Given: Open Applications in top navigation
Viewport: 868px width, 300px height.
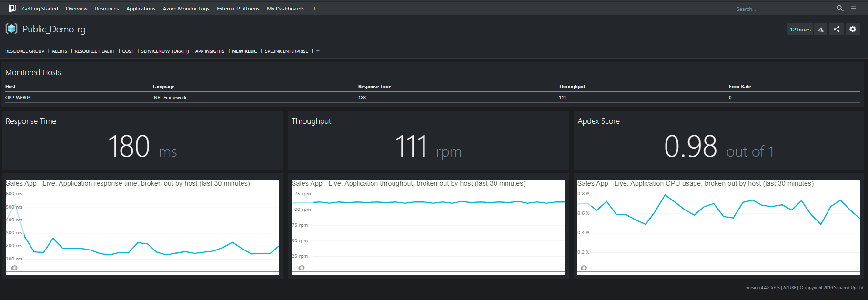Looking at the screenshot, I should coord(141,9).
